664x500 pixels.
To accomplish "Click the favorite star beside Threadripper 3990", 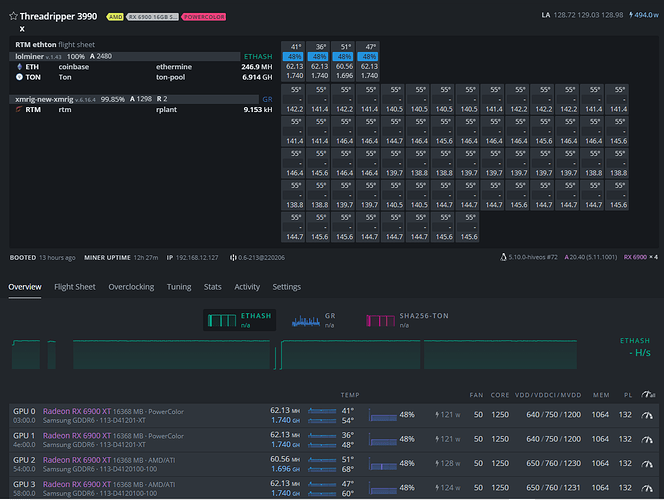I will tap(13, 16).
